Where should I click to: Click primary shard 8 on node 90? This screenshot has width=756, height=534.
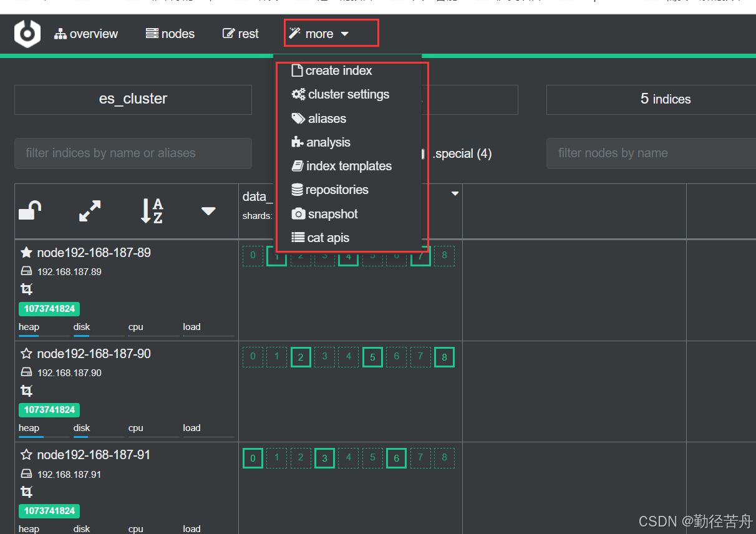click(444, 357)
